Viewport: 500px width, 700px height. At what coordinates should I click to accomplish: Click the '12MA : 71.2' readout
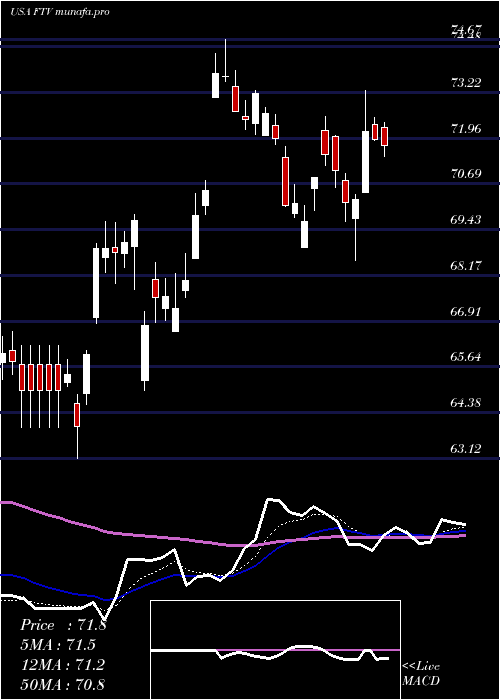[x=63, y=665]
